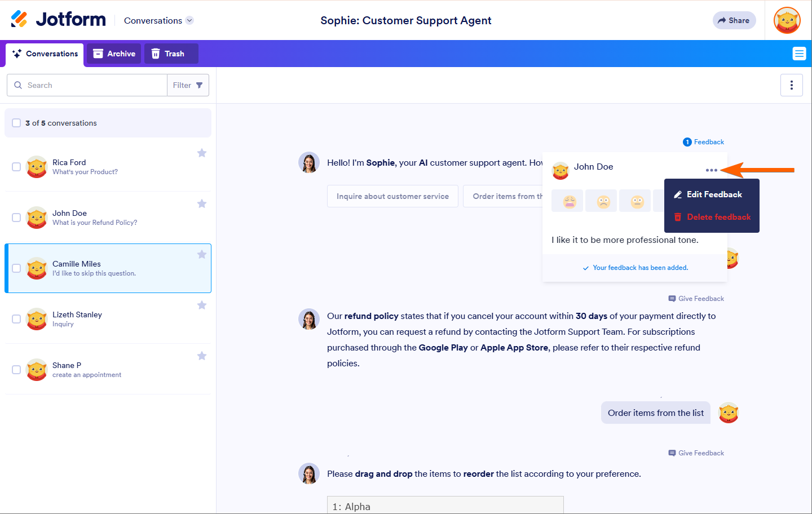Click the Jotform logo
This screenshot has width=812, height=514.
59,20
